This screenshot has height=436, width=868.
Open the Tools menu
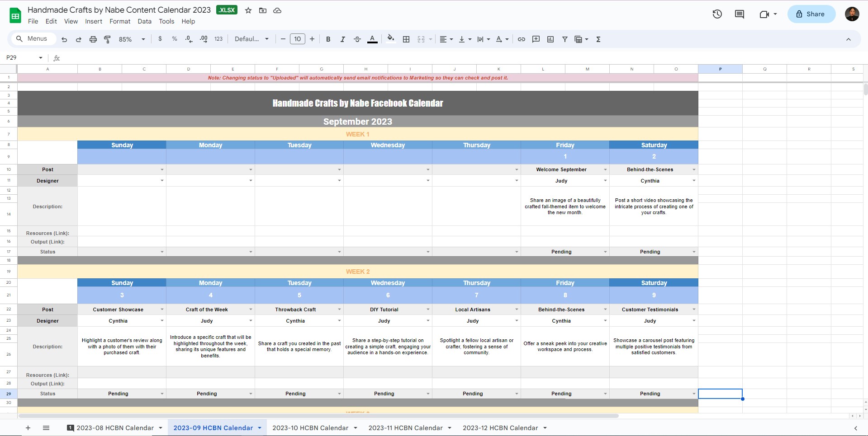pos(166,21)
